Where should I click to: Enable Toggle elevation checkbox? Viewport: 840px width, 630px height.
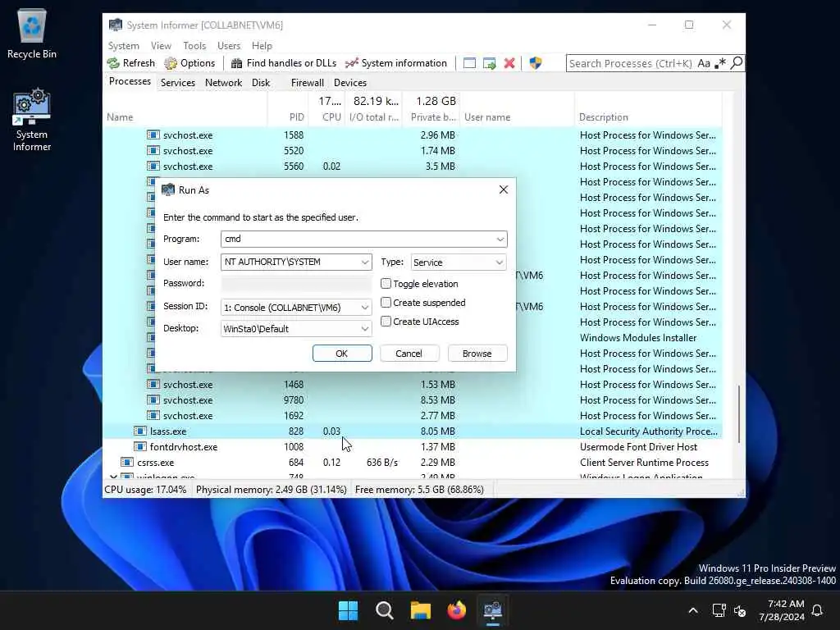pos(386,283)
